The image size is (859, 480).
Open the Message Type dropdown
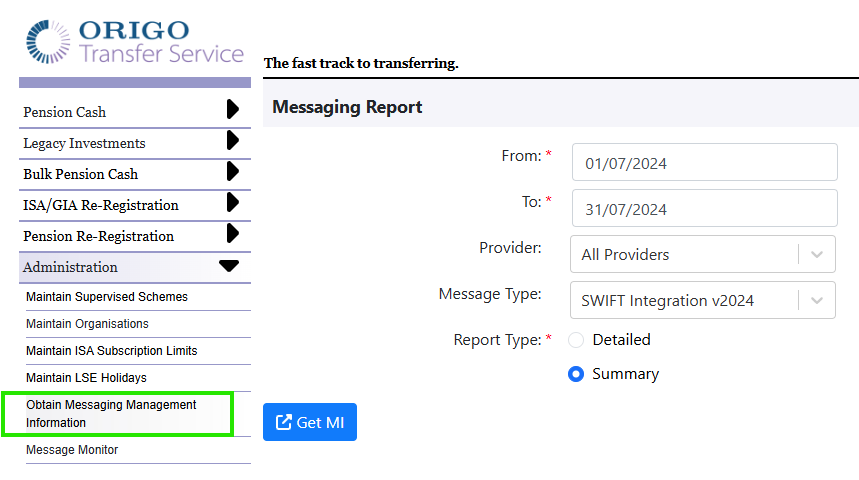703,300
